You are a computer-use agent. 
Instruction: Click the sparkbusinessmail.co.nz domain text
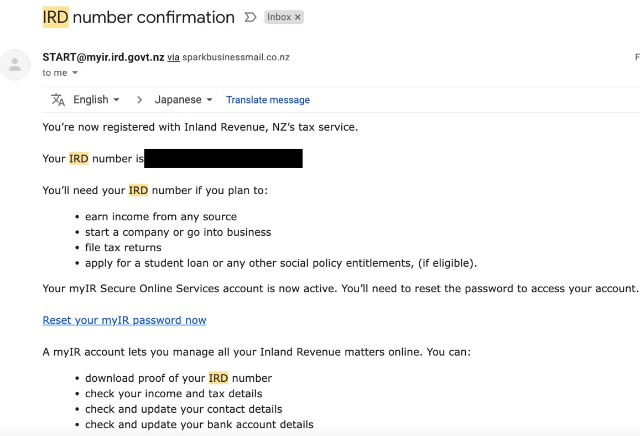click(236, 57)
